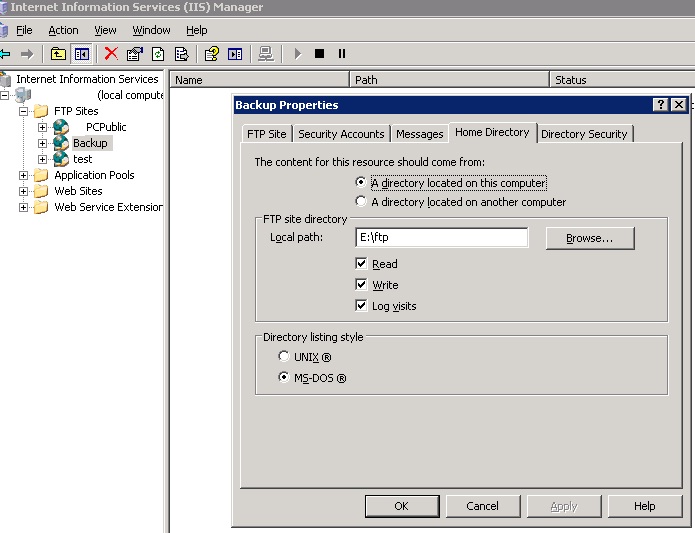
Task: Sort by the Path column header
Action: [x=449, y=80]
